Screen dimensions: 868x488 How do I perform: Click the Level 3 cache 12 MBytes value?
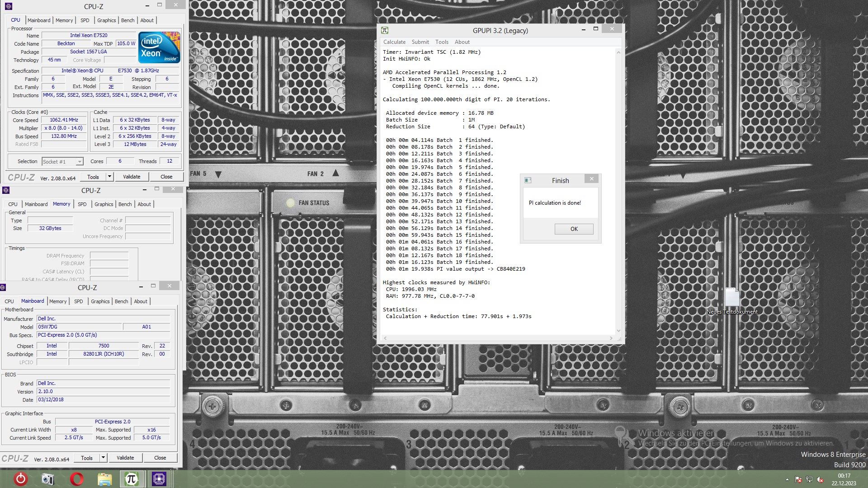tap(135, 145)
